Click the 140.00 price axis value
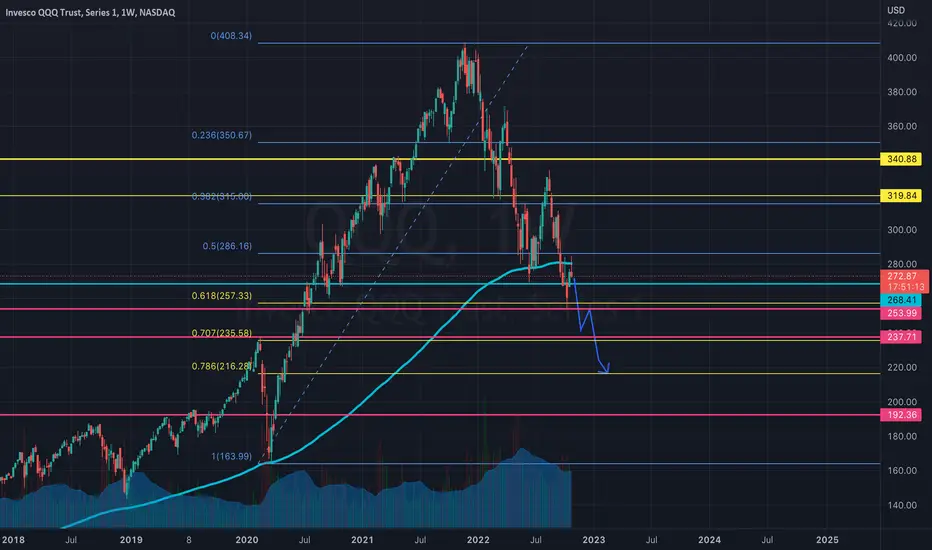 (x=902, y=505)
